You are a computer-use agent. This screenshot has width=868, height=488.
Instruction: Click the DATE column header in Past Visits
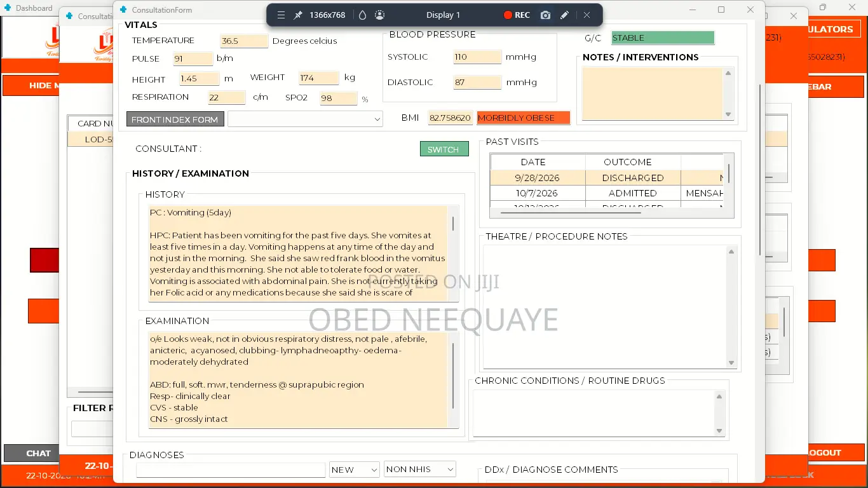tap(533, 162)
